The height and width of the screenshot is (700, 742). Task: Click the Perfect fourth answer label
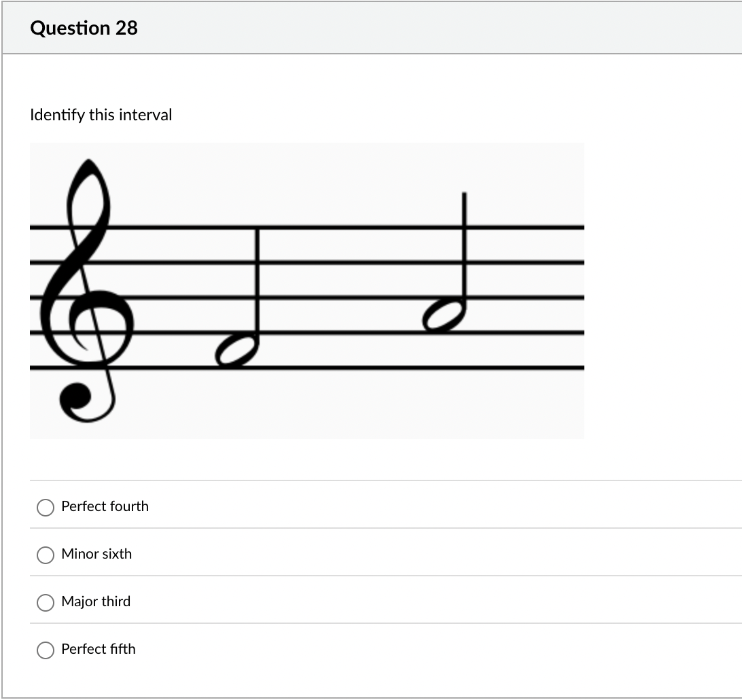tap(105, 506)
